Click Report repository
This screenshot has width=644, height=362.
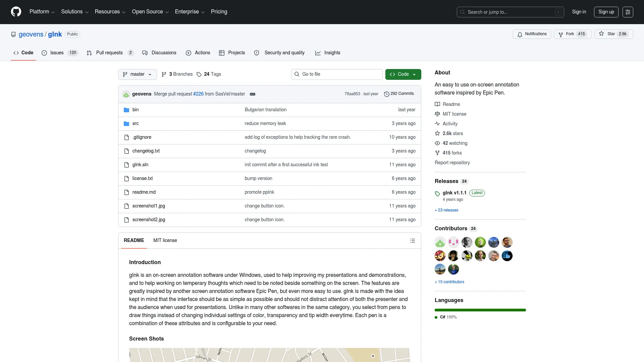tap(452, 163)
